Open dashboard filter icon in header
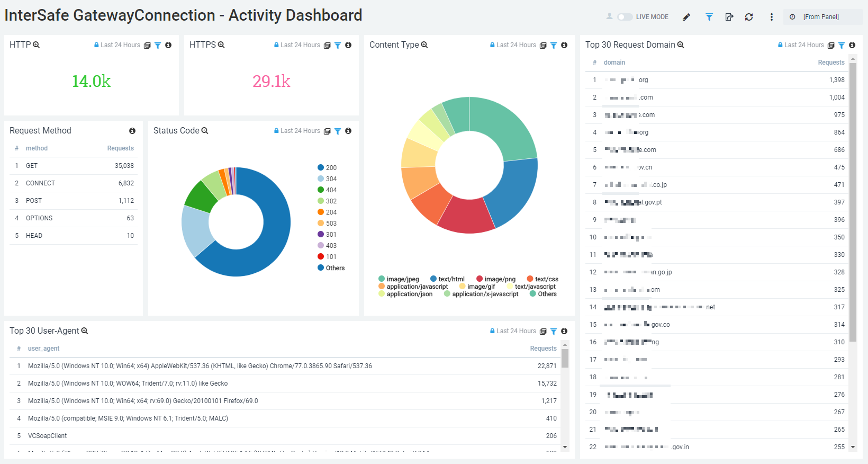The image size is (868, 464). coord(709,17)
